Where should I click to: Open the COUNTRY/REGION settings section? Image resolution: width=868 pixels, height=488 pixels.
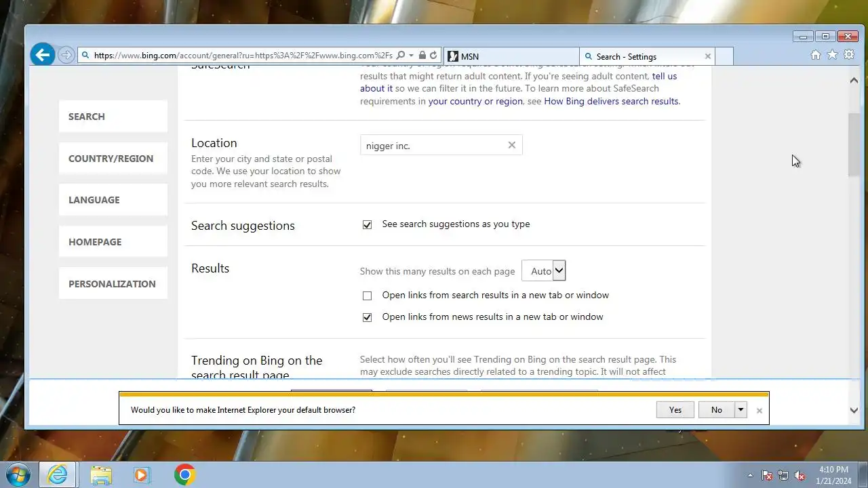click(113, 159)
